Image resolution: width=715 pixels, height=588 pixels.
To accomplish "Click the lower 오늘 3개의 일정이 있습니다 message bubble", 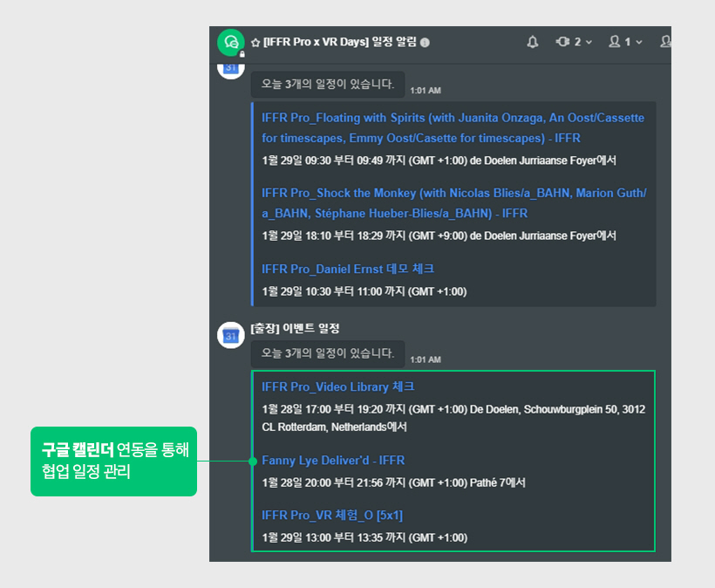I will [x=327, y=353].
